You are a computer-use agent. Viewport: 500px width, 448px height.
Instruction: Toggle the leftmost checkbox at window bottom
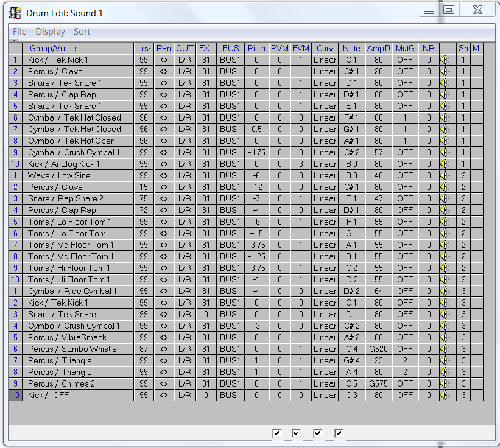click(277, 433)
